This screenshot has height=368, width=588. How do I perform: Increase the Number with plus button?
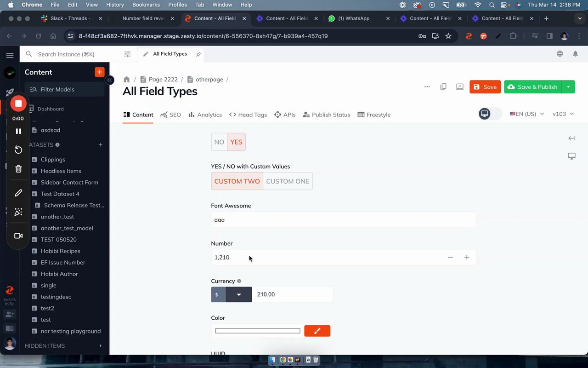tap(467, 258)
